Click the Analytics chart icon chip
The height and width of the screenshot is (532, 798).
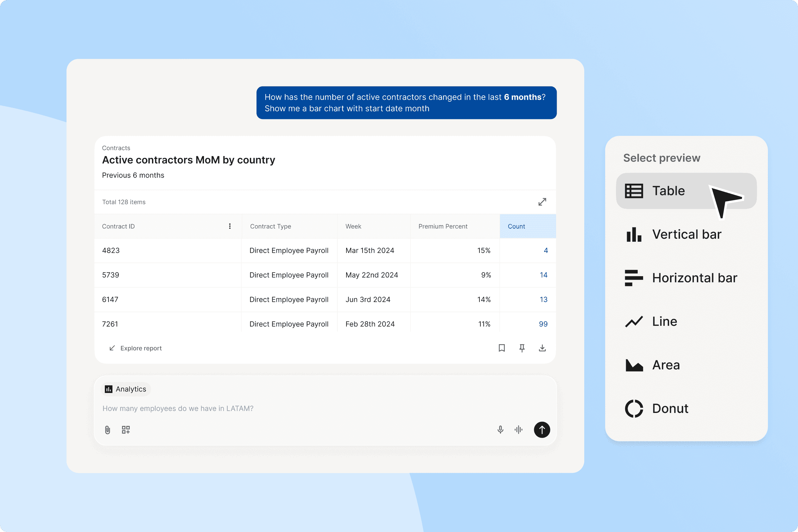pyautogui.click(x=126, y=389)
